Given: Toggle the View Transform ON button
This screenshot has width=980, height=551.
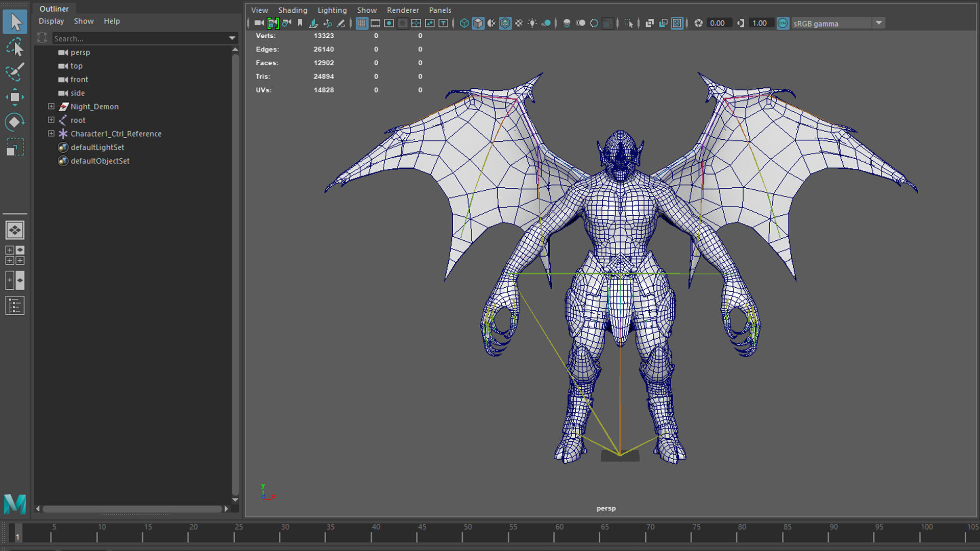Looking at the screenshot, I should (782, 23).
